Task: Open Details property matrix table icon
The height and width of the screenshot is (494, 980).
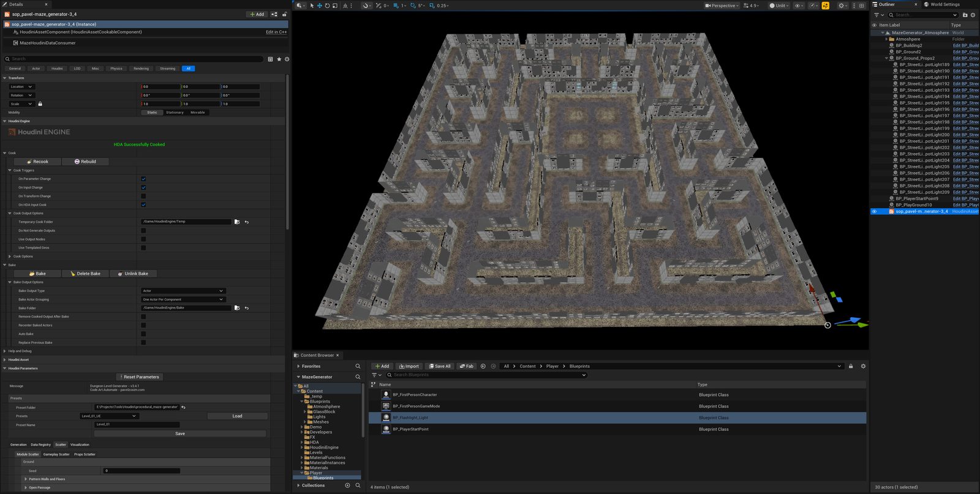Action: [270, 59]
